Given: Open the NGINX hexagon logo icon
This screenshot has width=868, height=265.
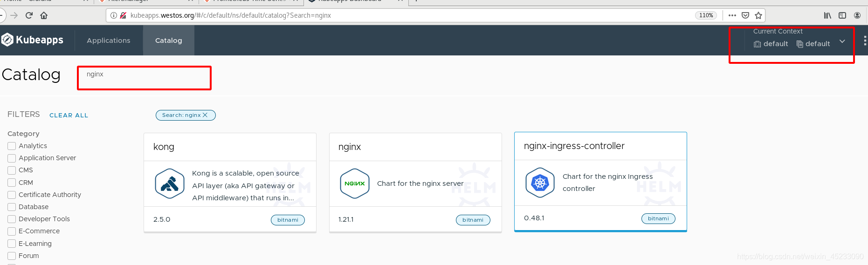Looking at the screenshot, I should tap(355, 183).
